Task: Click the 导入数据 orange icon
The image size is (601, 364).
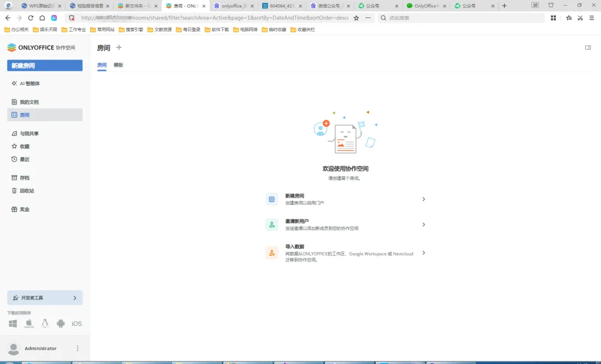Action: tap(272, 253)
